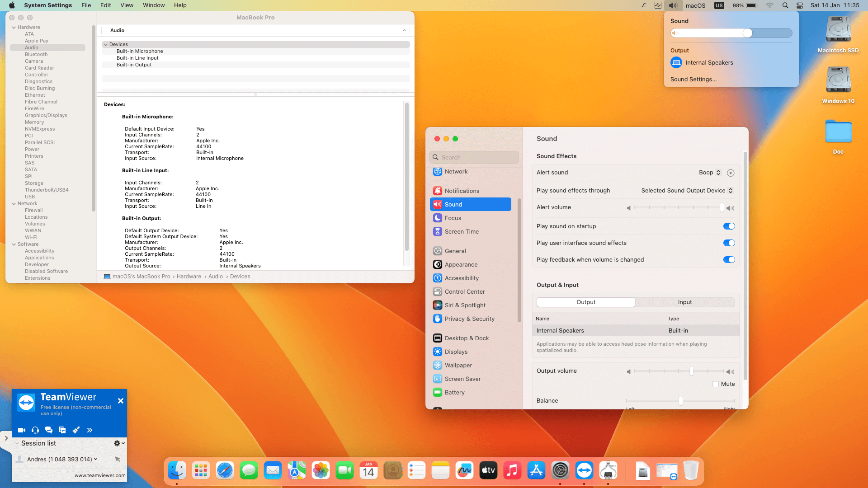
Task: Open Spotlight search in the menu bar
Action: 785,5
